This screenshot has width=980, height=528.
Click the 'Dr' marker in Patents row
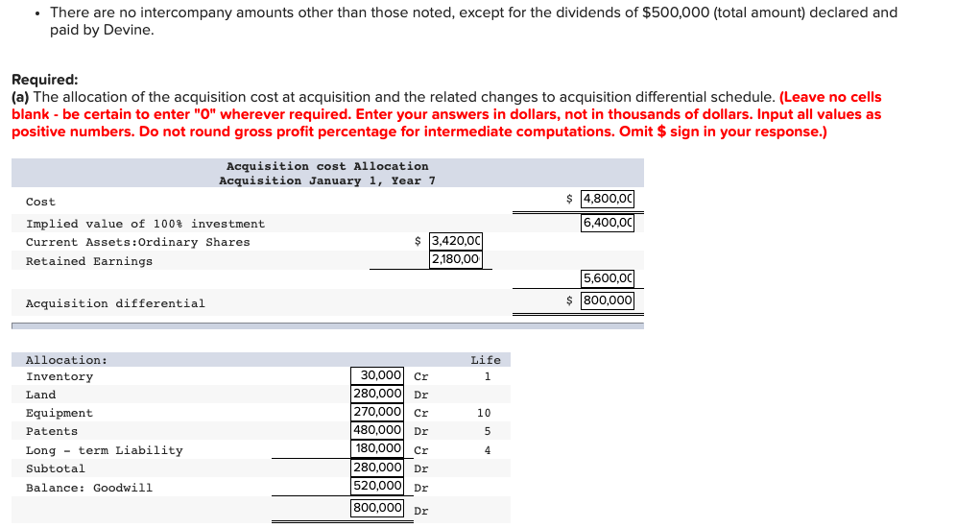[421, 431]
